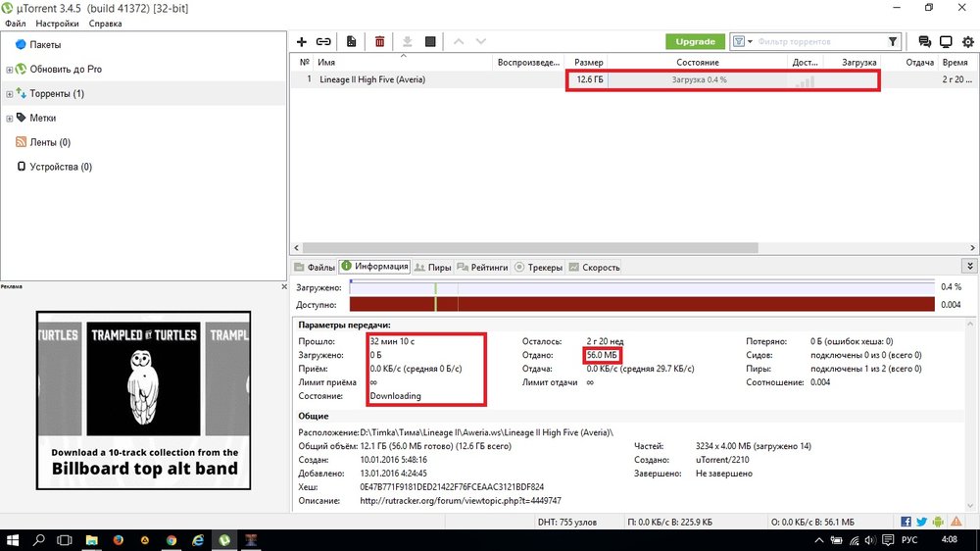Click the green Upgrade button
Screen dimensions: 980x551
695,42
